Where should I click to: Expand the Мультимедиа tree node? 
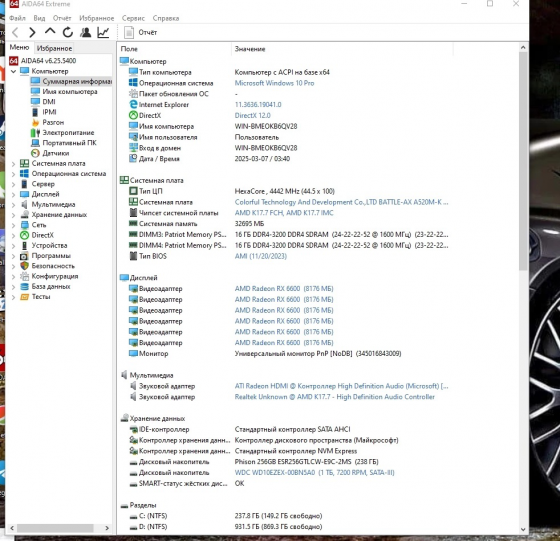[x=13, y=205]
